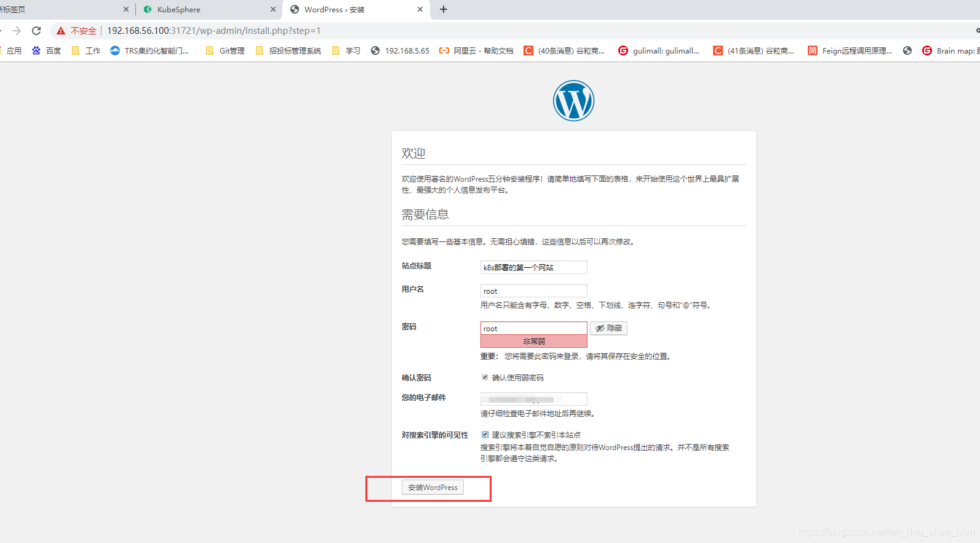Open the 百度 bookmark
The width and height of the screenshot is (980, 543).
coord(47,50)
